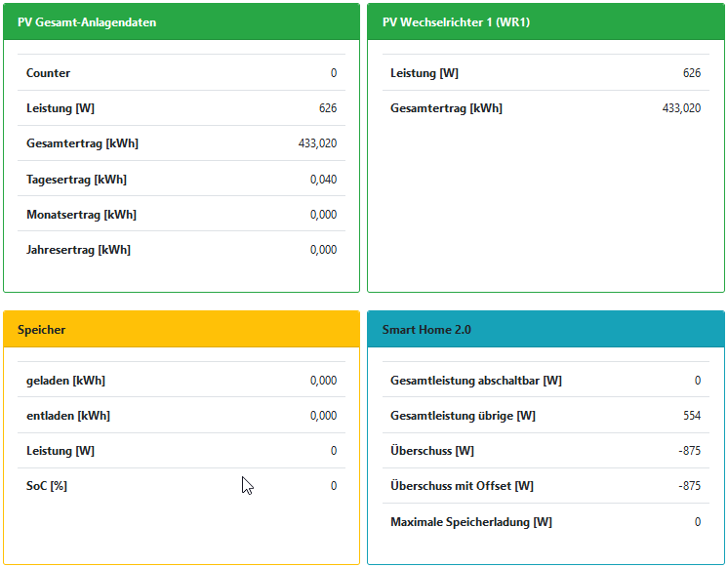Click the Tagesertrag value 0,040
Viewport: 728px width, 568px height.
coord(323,180)
